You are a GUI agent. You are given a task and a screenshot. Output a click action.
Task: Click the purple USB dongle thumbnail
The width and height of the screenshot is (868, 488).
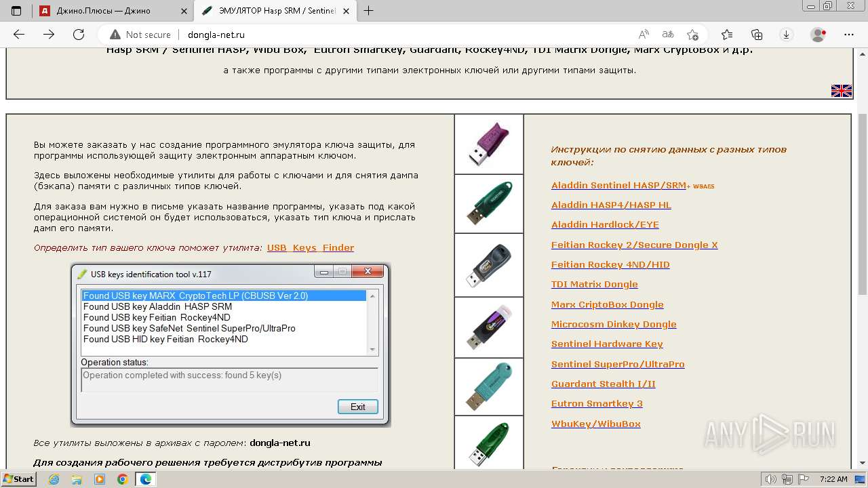point(489,144)
